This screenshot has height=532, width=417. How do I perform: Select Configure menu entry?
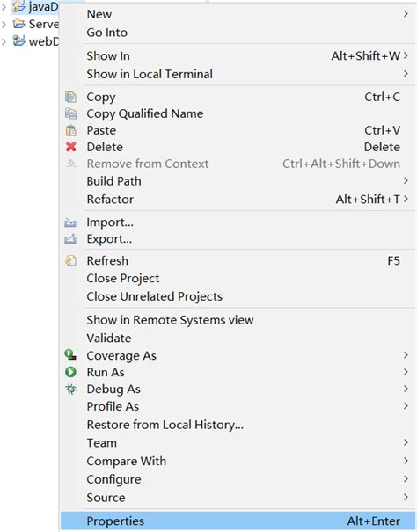click(x=238, y=479)
